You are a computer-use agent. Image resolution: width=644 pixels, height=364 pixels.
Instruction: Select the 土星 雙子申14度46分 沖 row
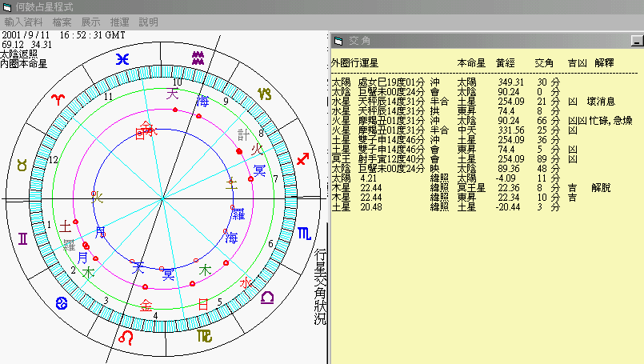pyautogui.click(x=446, y=140)
